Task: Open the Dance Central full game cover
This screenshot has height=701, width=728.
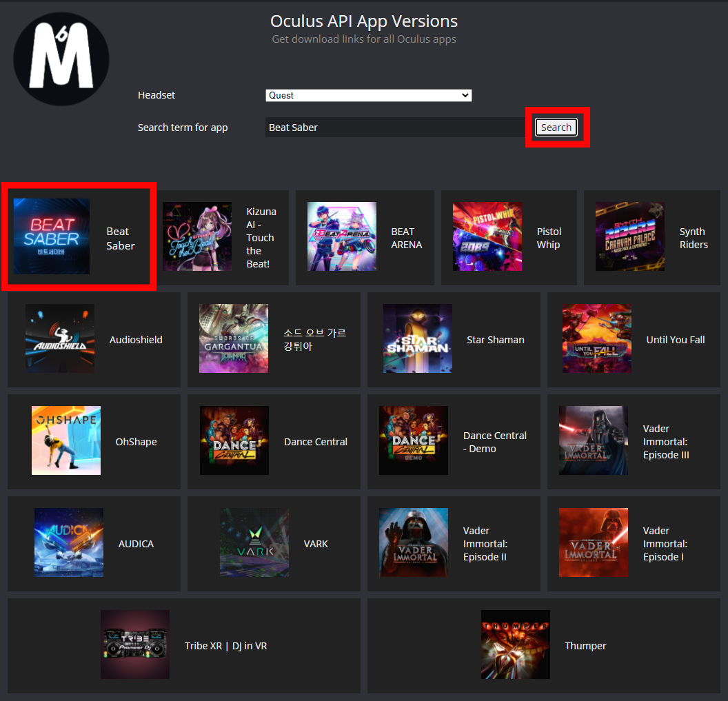Action: coord(234,440)
